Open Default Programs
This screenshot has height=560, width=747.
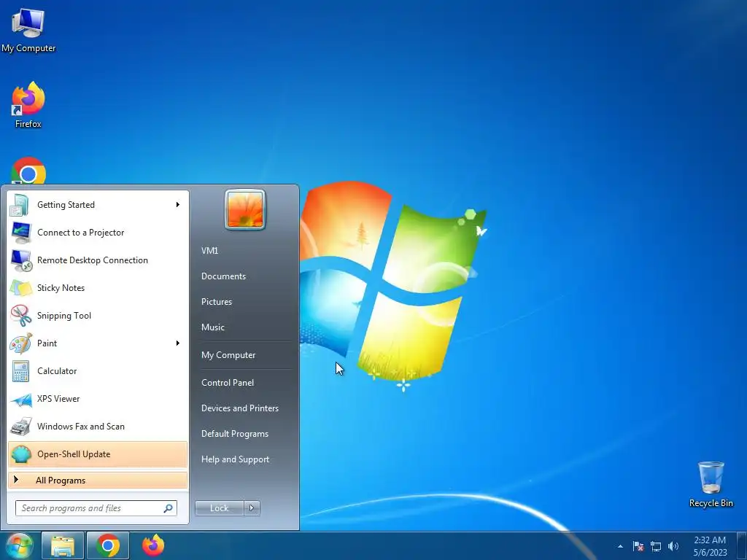click(x=235, y=434)
